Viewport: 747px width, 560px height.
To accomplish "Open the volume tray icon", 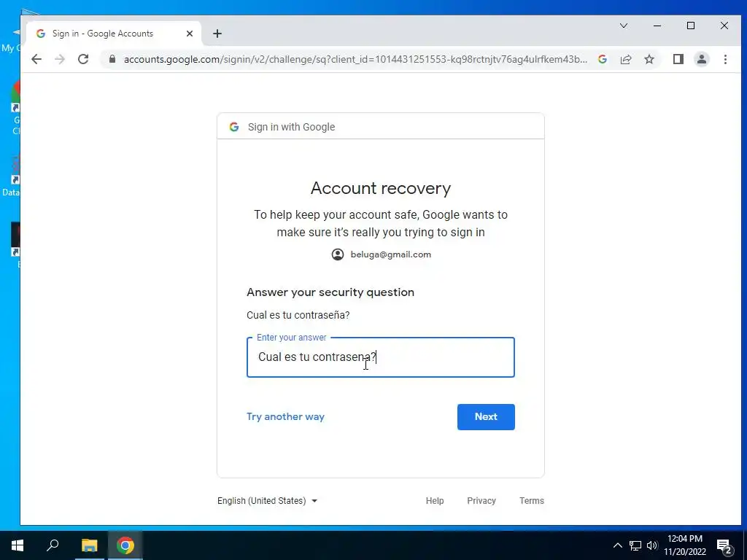I will (652, 545).
